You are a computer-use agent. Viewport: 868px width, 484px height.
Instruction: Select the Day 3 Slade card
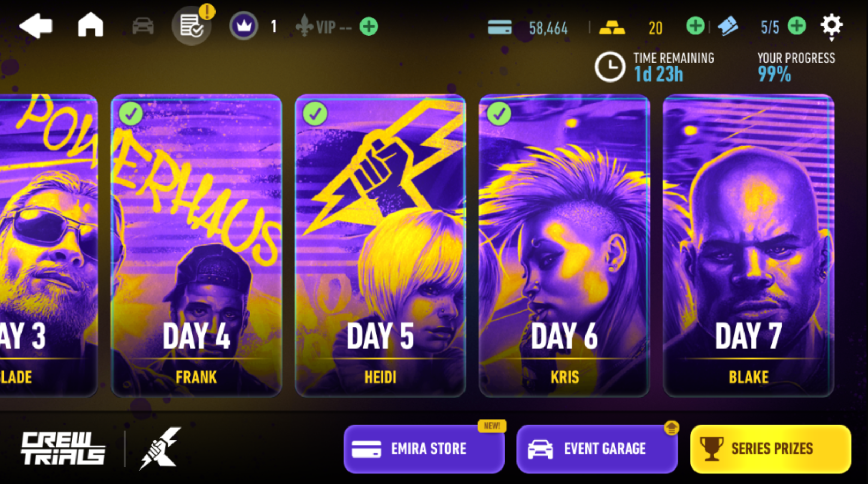(x=49, y=246)
